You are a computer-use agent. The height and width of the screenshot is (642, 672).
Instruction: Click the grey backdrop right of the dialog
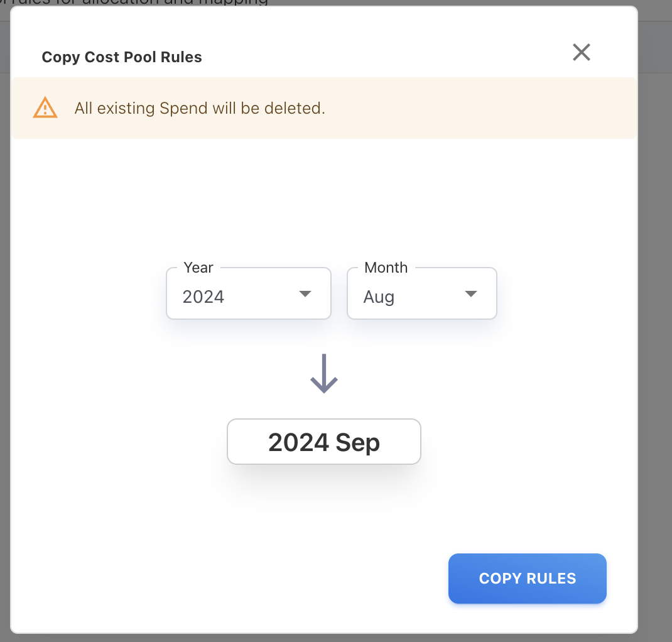[x=655, y=314]
